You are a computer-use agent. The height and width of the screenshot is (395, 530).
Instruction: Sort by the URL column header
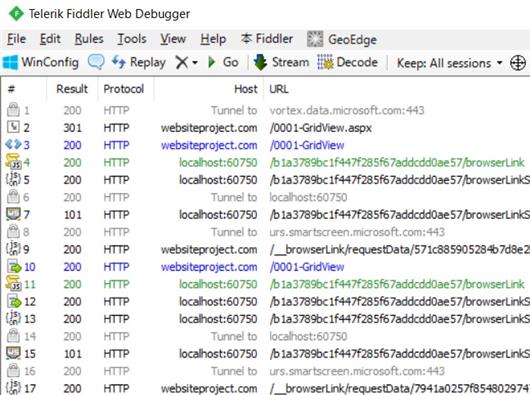[279, 89]
